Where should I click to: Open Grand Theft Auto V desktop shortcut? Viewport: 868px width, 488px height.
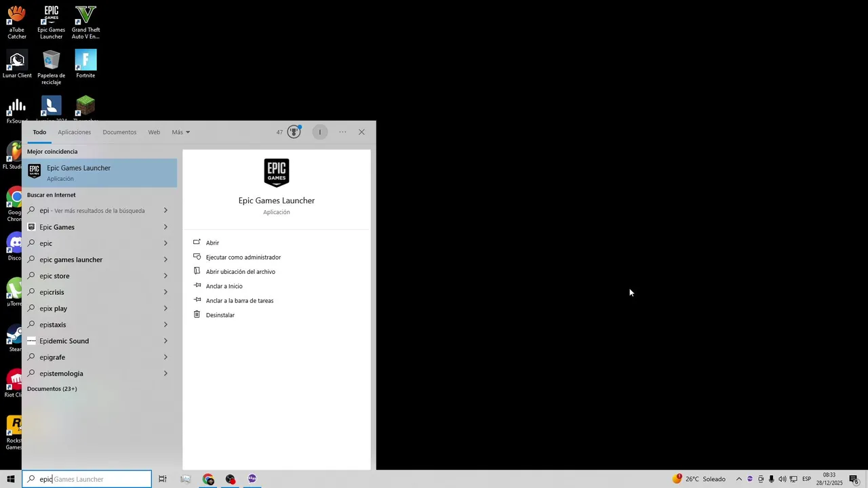85,22
